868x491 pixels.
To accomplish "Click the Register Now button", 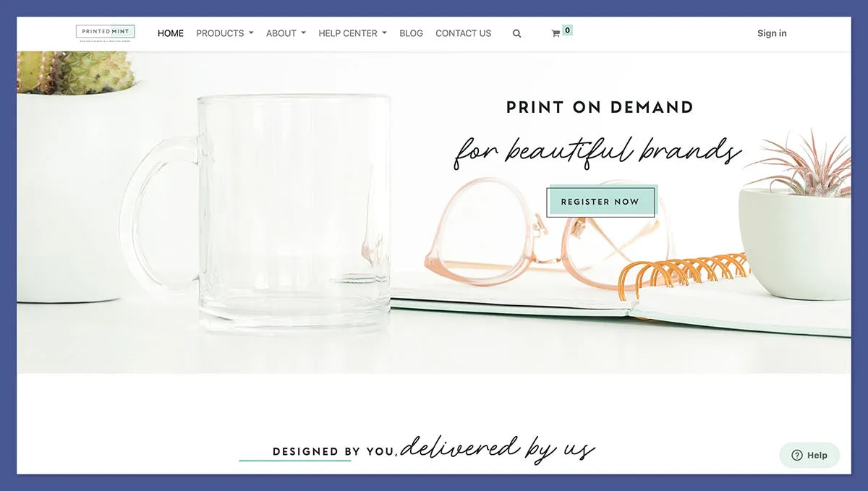I will [600, 202].
